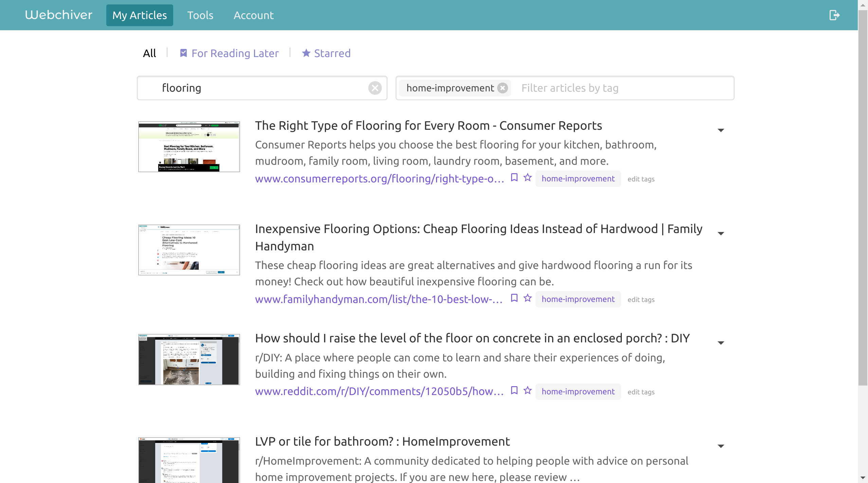Click edit tags on Family Handyman article
868x483 pixels.
[x=641, y=300]
